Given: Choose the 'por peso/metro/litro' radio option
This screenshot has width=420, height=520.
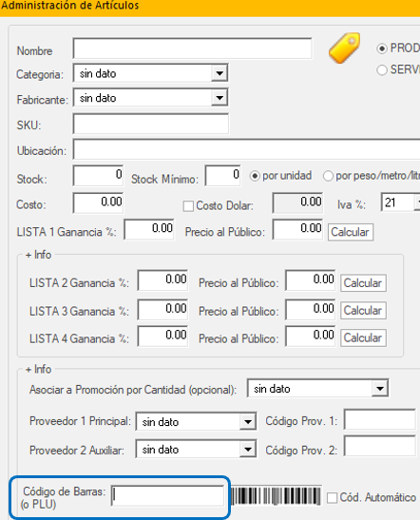Looking at the screenshot, I should click(x=328, y=176).
